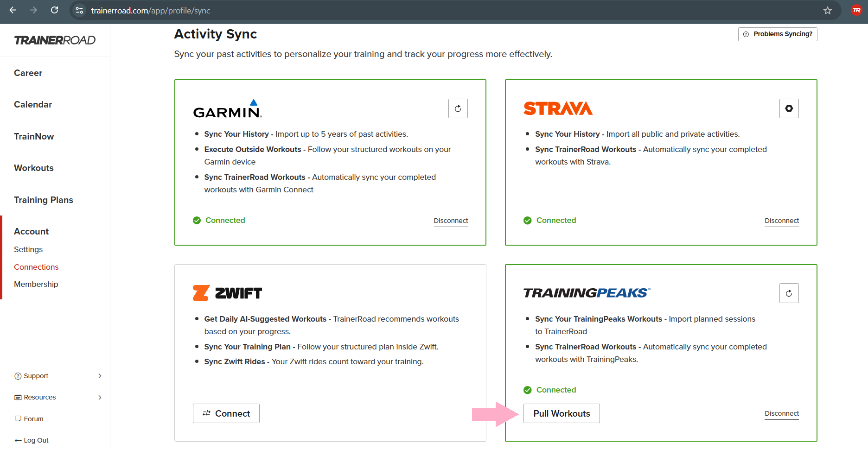Click the Activity Sync heading

coord(216,34)
